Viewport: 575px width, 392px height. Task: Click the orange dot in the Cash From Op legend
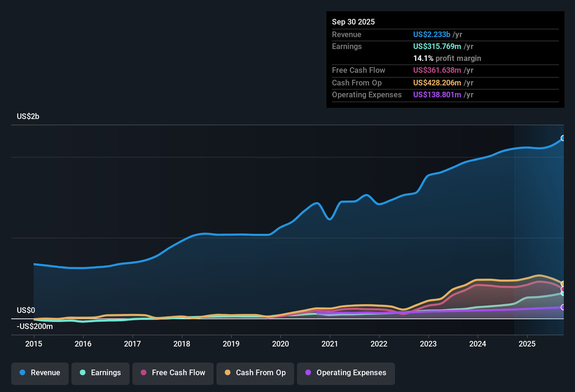click(x=227, y=373)
